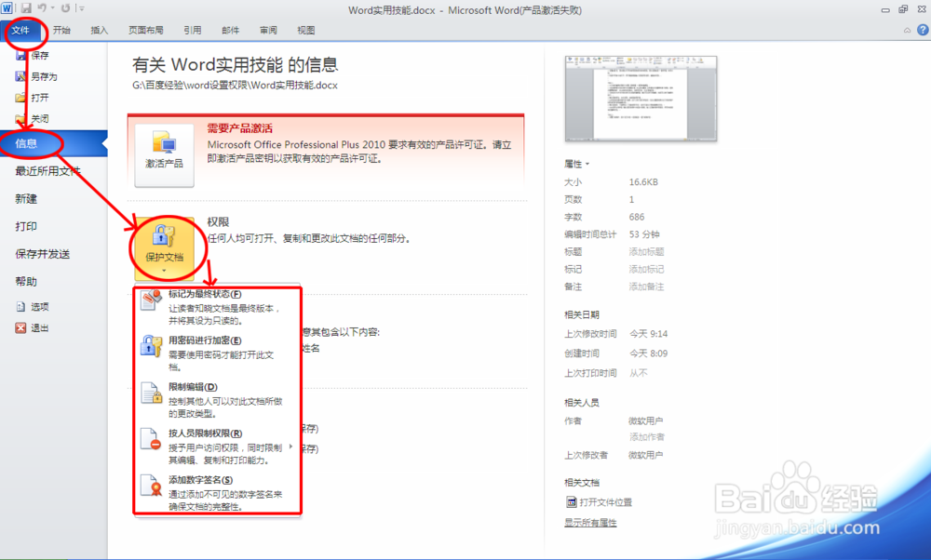The width and height of the screenshot is (931, 560).
Task: Open Word 选项 from backstage menu
Action: [33, 307]
